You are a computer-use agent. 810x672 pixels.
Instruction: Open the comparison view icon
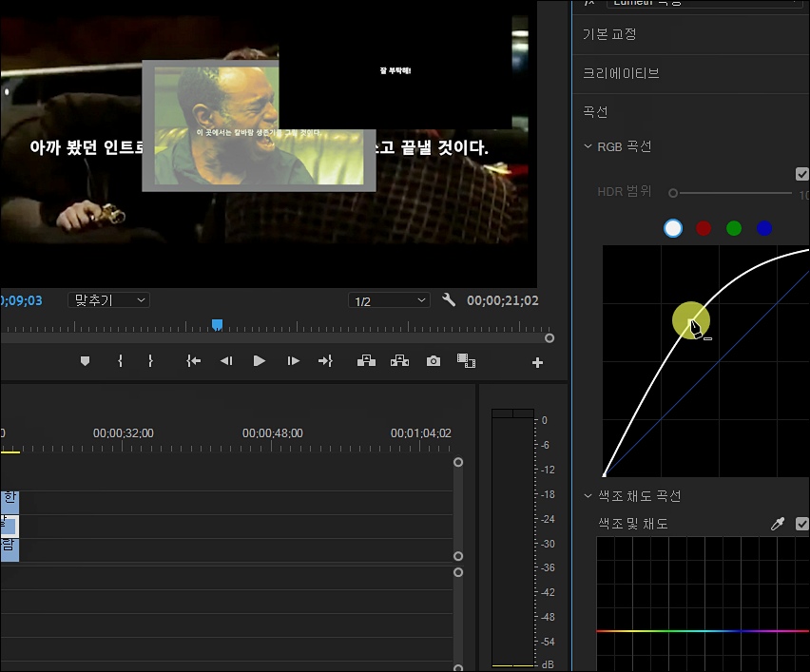pos(466,360)
